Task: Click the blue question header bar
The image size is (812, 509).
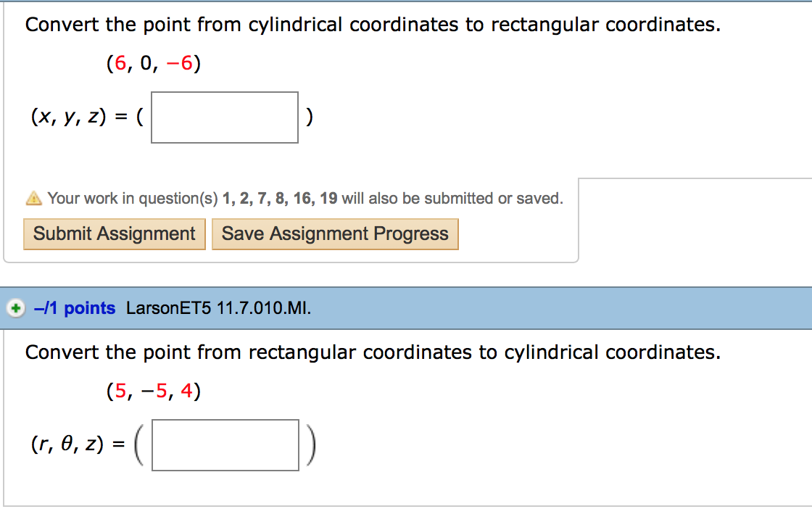Action: [x=507, y=307]
